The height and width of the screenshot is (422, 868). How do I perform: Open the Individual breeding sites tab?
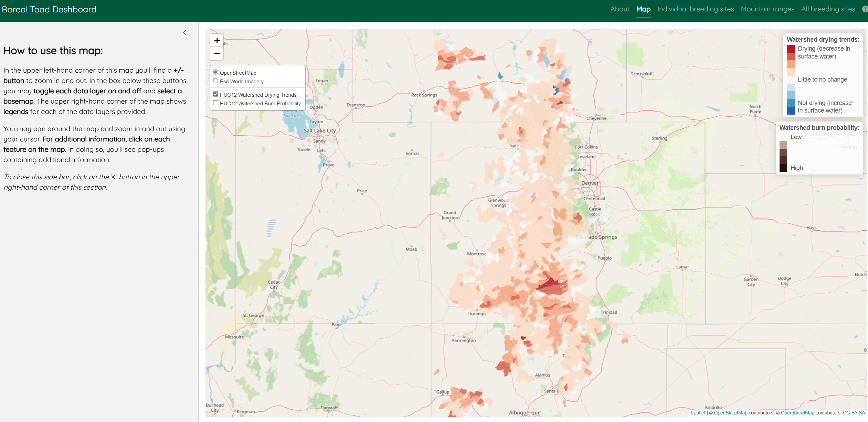point(696,9)
